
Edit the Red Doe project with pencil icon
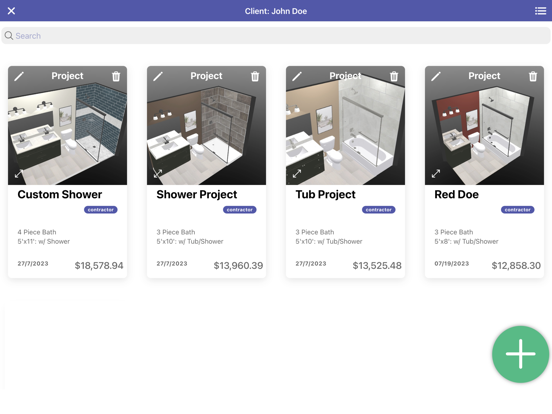(x=436, y=76)
